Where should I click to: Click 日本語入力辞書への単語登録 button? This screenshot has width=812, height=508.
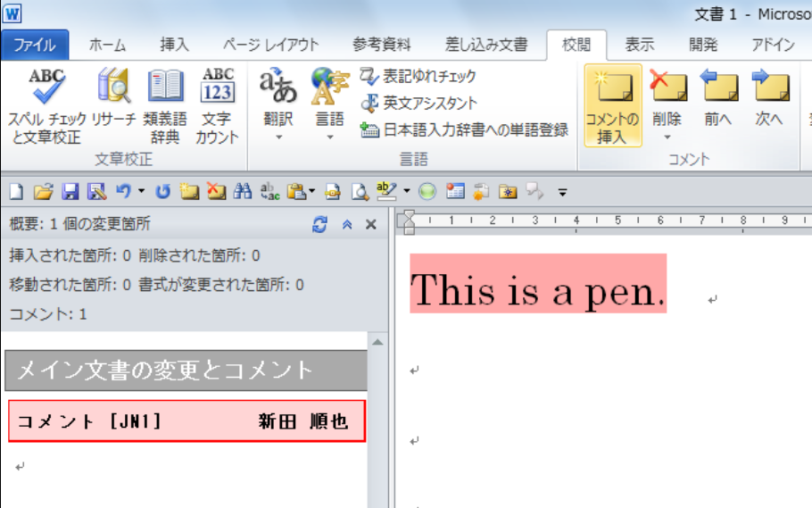point(464,130)
